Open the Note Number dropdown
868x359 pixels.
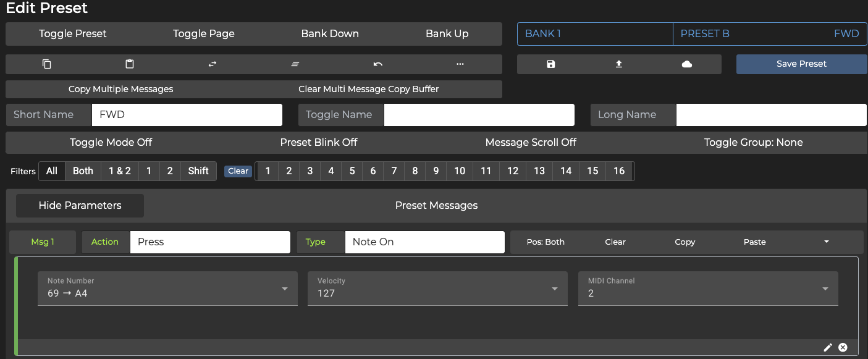tap(167, 289)
